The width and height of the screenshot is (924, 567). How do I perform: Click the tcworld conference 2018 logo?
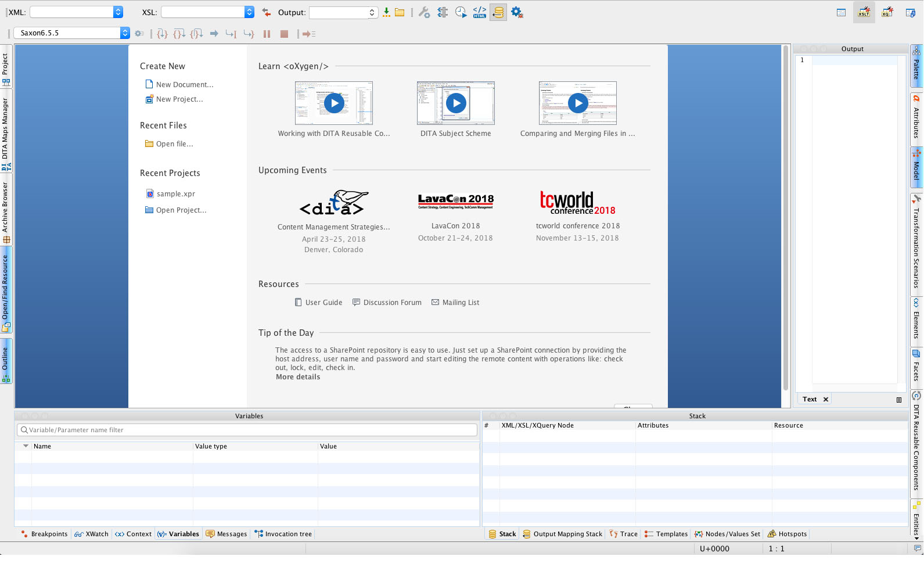[577, 203]
